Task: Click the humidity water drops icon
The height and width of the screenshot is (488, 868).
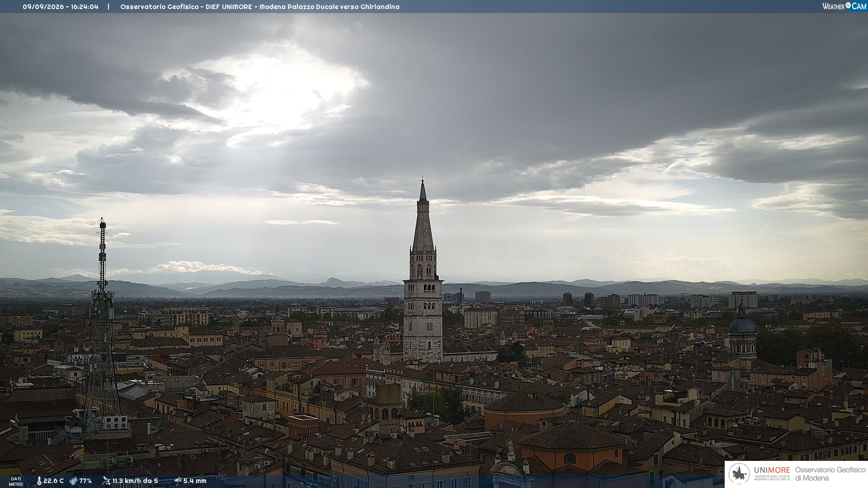Action: pyautogui.click(x=73, y=481)
